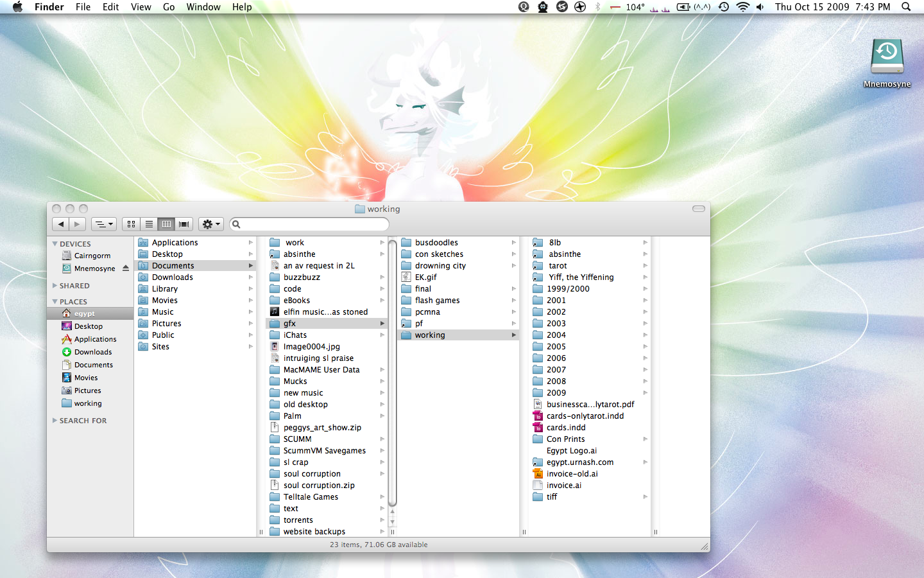Click the Back navigation arrow button
The width and height of the screenshot is (924, 578).
[61, 224]
